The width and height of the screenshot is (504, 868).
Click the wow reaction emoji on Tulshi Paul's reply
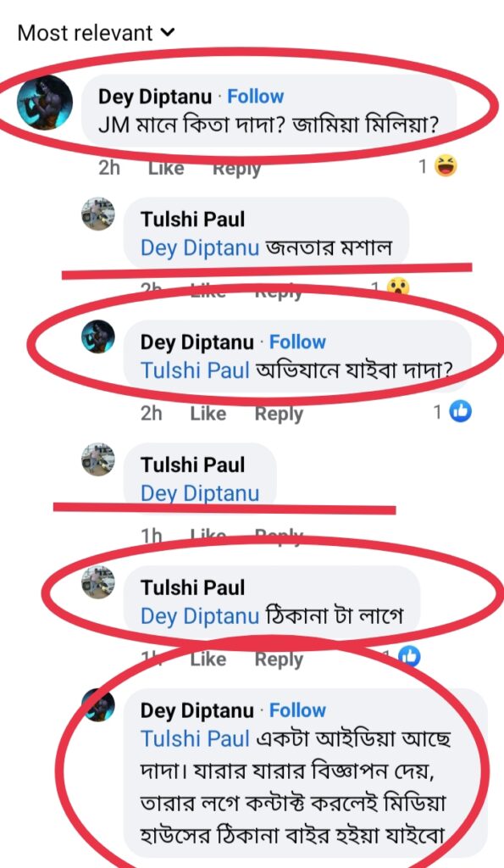coord(398,287)
